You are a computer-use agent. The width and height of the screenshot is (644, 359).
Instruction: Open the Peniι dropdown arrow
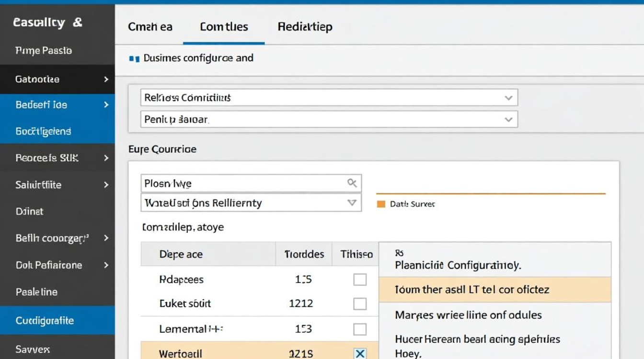pyautogui.click(x=508, y=119)
